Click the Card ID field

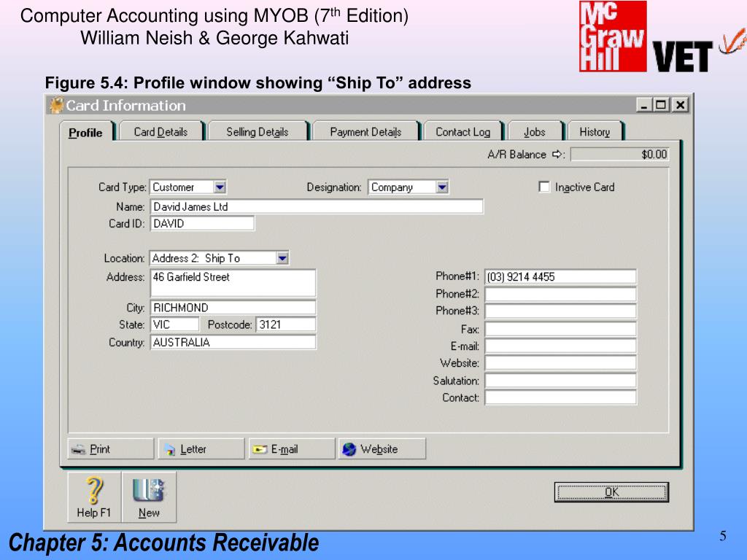[203, 223]
